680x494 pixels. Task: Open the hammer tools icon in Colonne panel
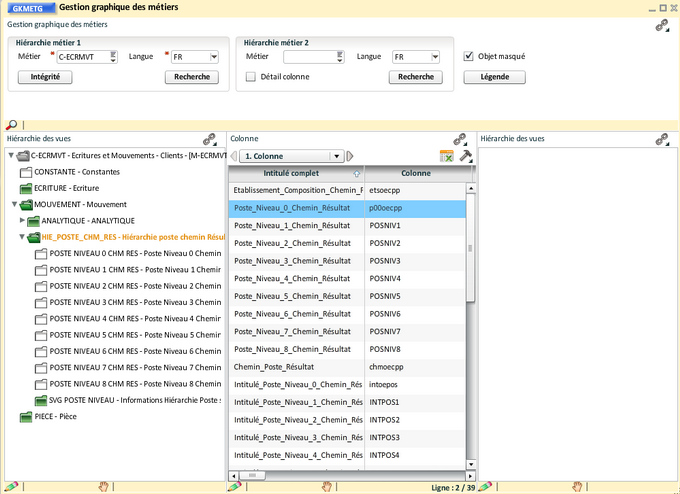[464, 156]
